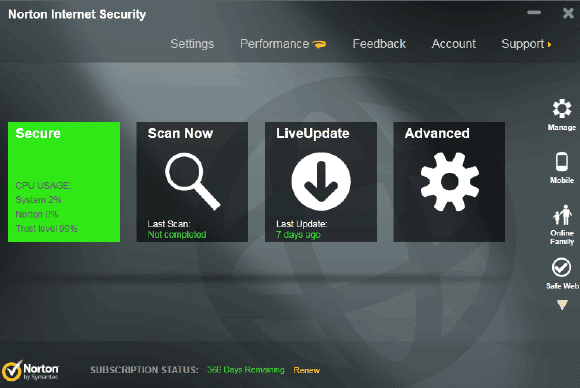Close the Norton window

568,13
